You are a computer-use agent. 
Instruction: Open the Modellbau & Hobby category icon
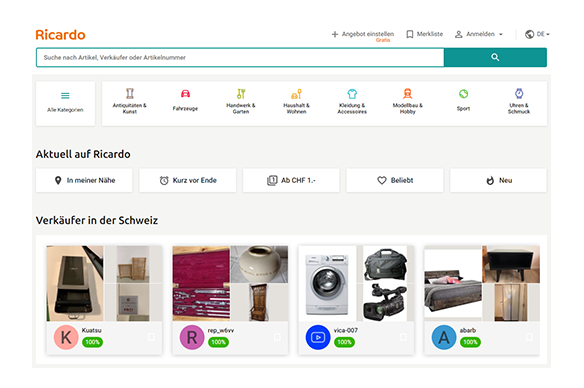click(407, 93)
